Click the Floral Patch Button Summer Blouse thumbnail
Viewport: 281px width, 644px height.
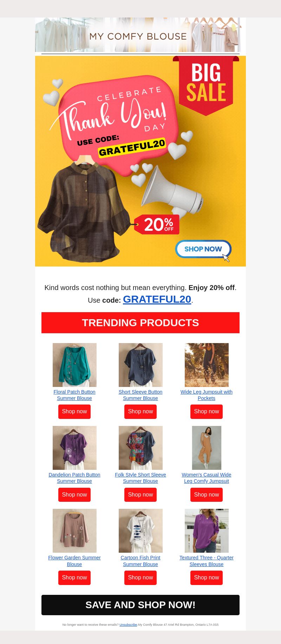(74, 365)
